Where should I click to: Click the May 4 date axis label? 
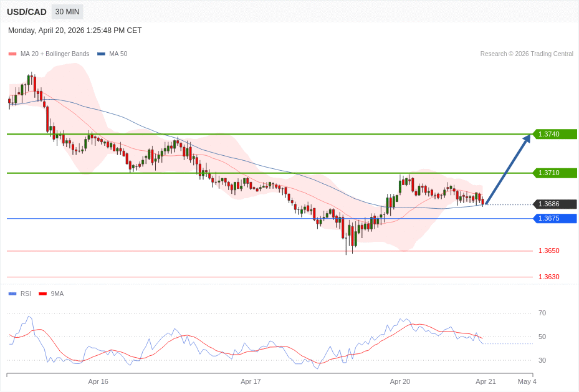(x=527, y=381)
